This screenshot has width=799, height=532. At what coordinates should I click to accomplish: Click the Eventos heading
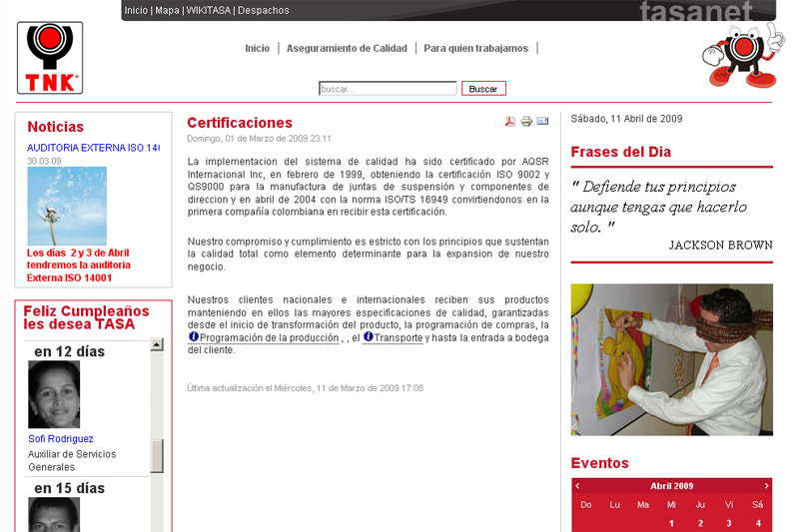pyautogui.click(x=600, y=463)
